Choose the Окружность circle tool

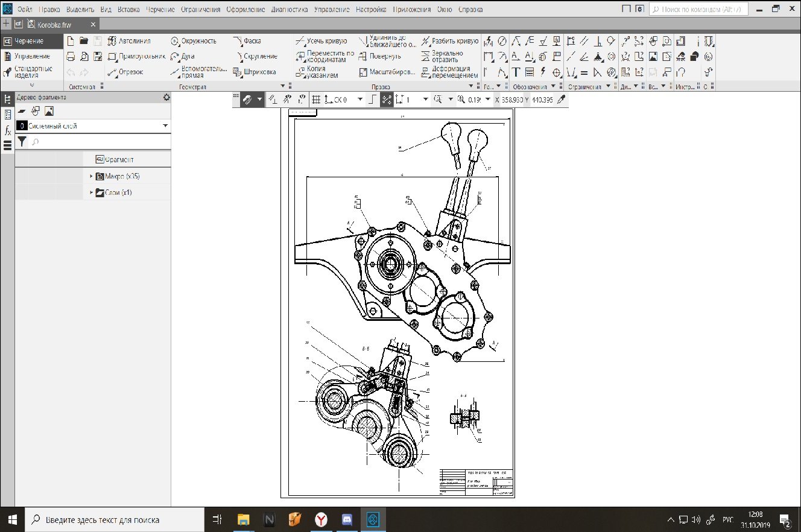pos(193,41)
